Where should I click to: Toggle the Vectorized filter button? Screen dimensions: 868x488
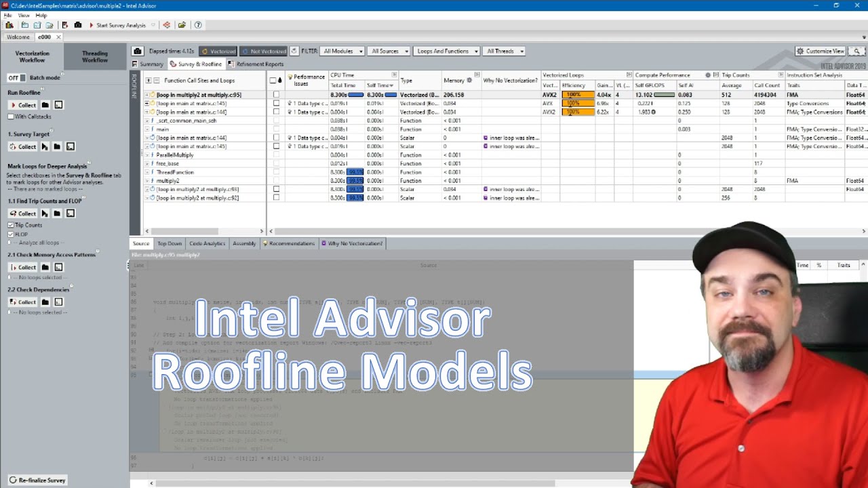pyautogui.click(x=218, y=51)
